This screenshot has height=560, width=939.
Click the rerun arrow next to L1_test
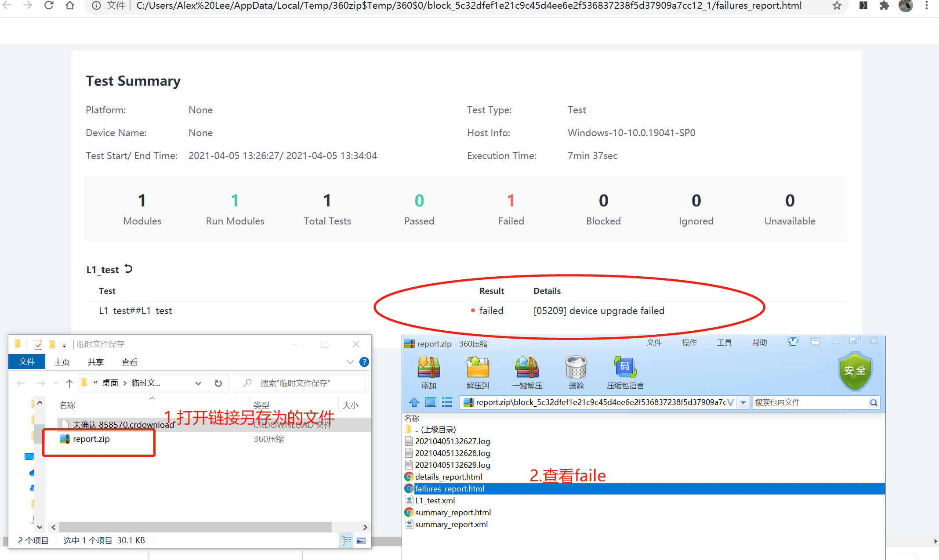[128, 269]
